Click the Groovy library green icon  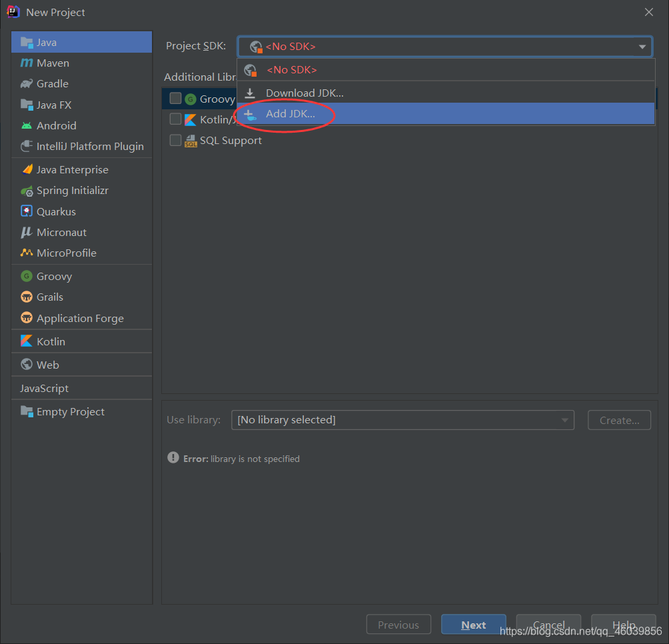[x=191, y=99]
